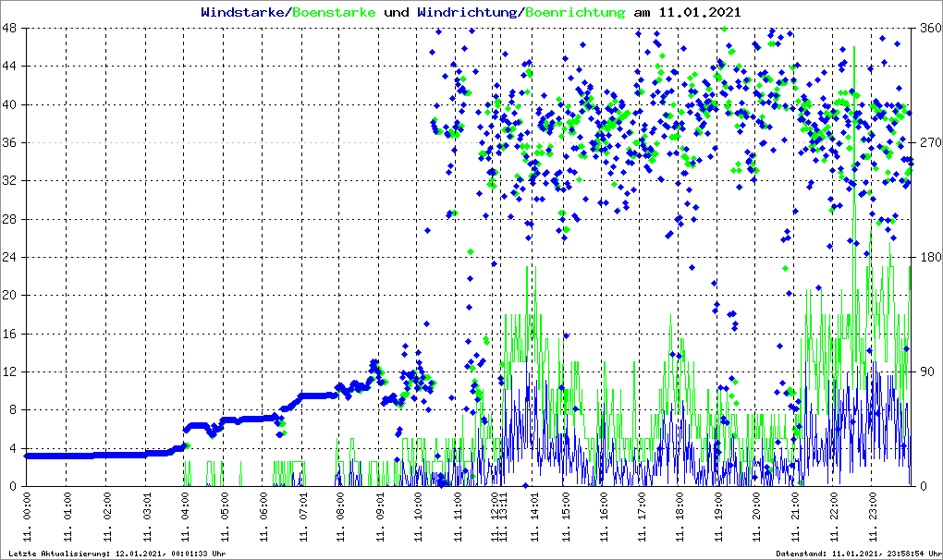Click the 24 label on left axis
The height and width of the screenshot is (560, 943).
click(13, 257)
